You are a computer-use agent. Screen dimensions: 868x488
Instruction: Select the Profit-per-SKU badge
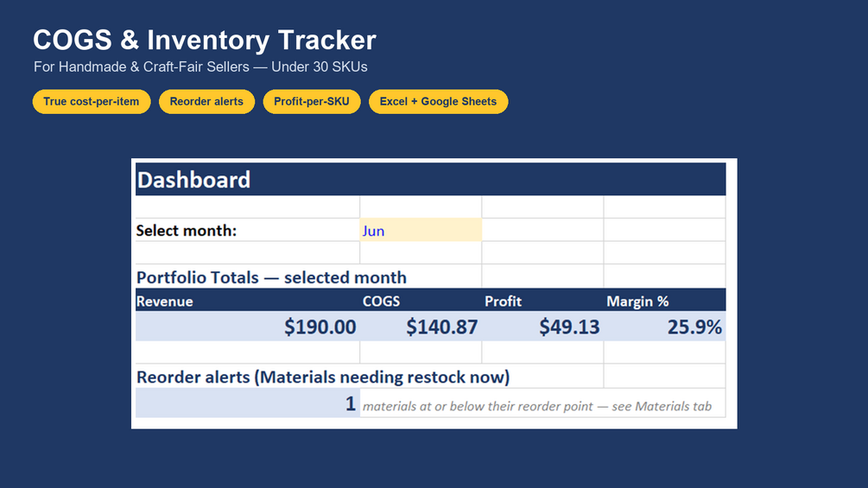coord(312,102)
